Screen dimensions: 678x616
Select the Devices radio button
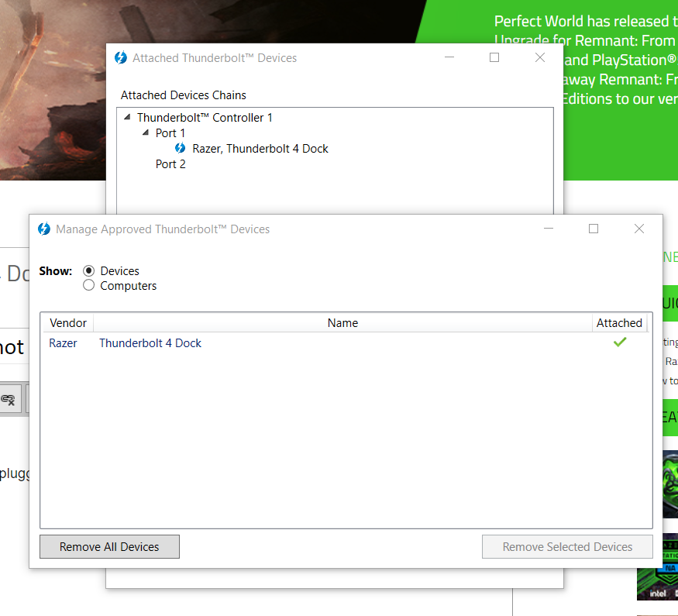pyautogui.click(x=88, y=271)
